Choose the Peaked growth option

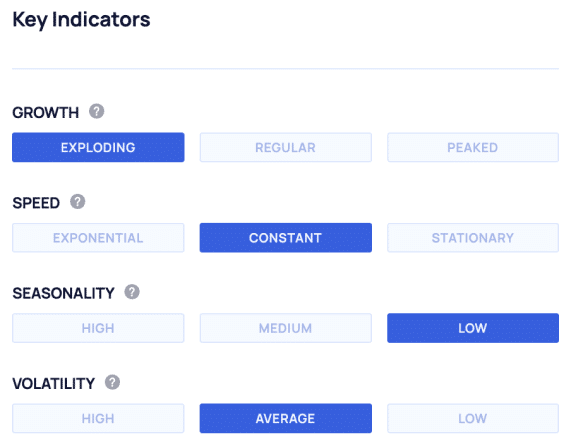[473, 147]
